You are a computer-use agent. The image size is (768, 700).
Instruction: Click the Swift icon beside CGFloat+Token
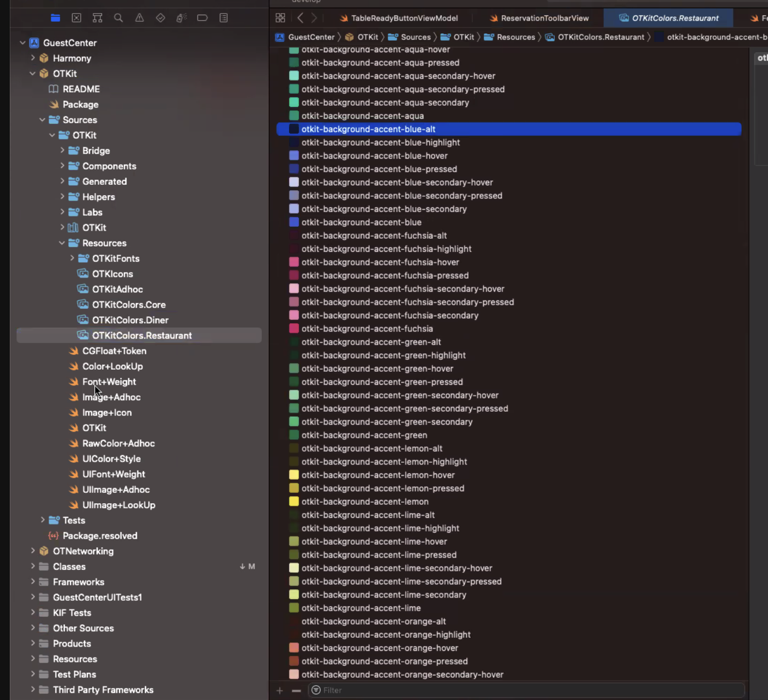(74, 351)
